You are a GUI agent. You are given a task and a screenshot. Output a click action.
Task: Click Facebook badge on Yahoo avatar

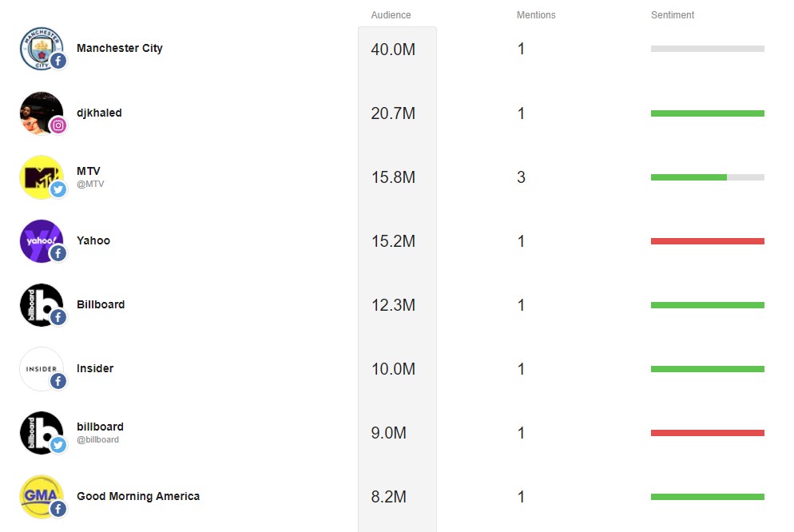click(x=58, y=253)
